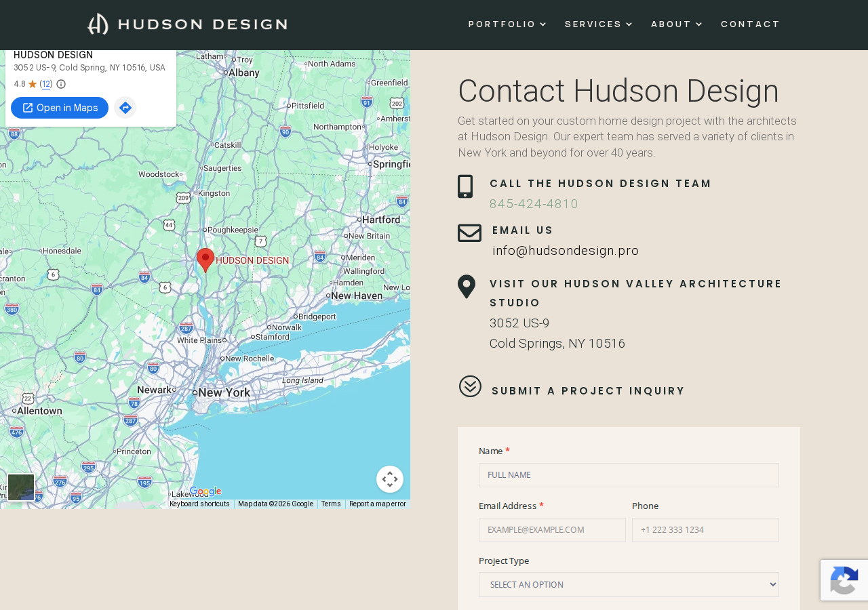
Task: Go to the Contact page
Action: pos(751,24)
